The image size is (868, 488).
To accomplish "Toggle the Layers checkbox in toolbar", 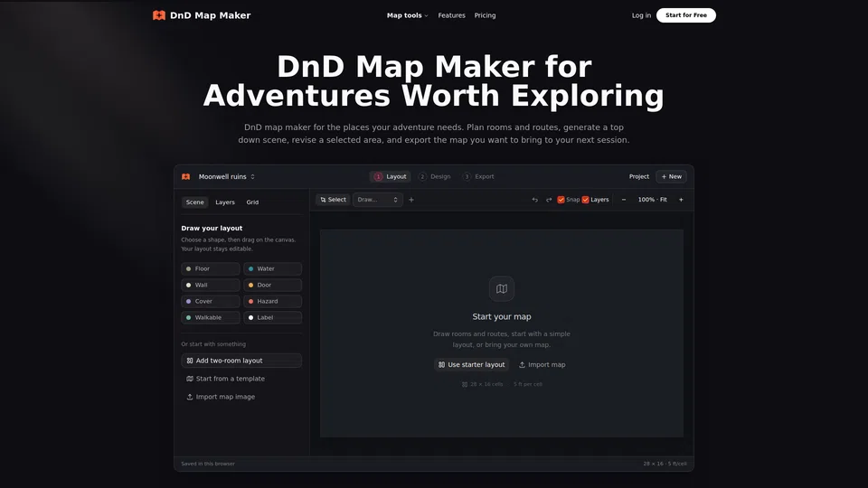I will pos(585,200).
